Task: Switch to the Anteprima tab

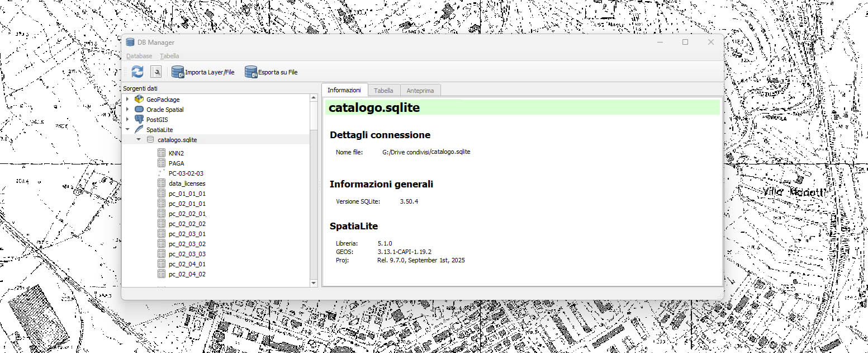Action: 420,90
